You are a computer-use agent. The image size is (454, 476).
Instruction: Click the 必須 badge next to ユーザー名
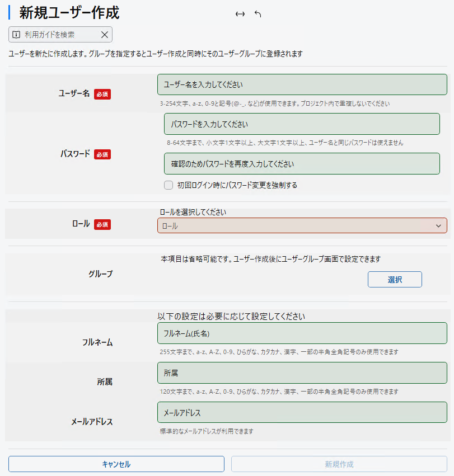coord(102,94)
